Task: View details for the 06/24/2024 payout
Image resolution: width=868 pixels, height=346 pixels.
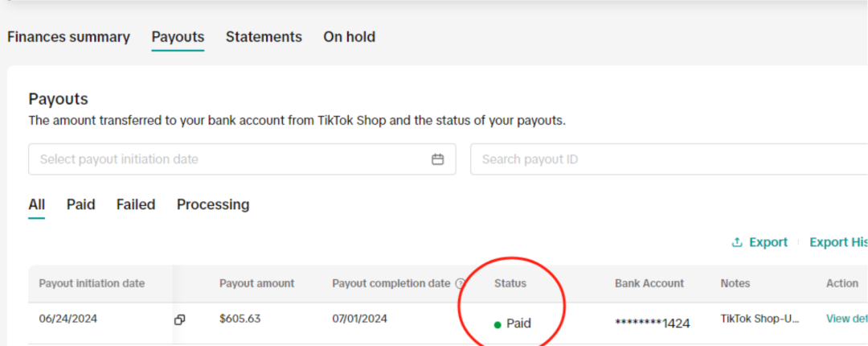Action: point(846,319)
